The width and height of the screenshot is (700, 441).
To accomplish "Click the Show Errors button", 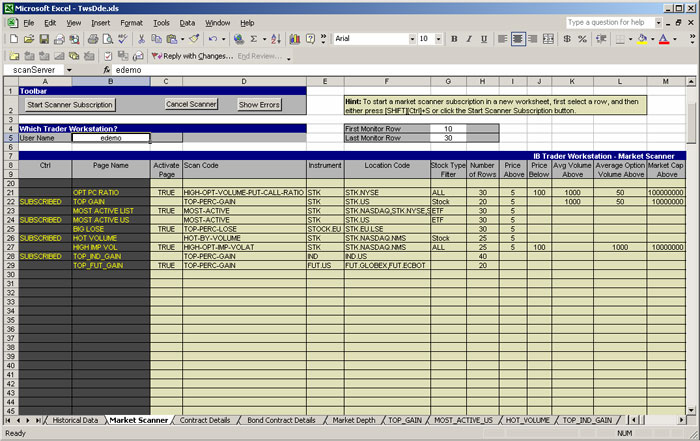I will pyautogui.click(x=259, y=105).
